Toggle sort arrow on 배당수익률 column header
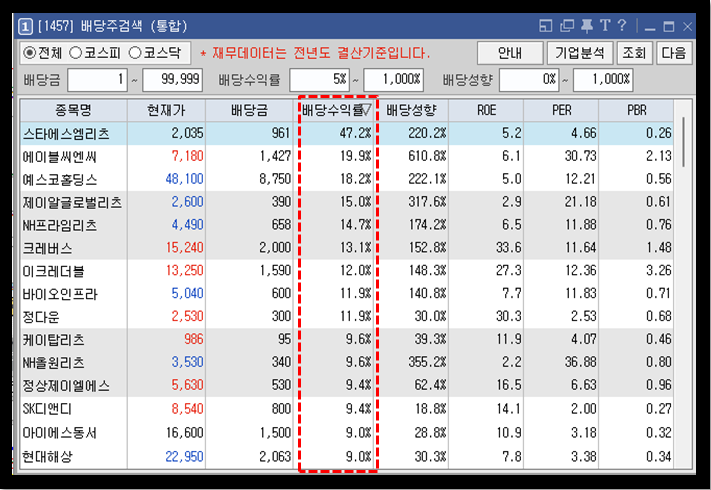The height and width of the screenshot is (490, 711). tap(367, 110)
